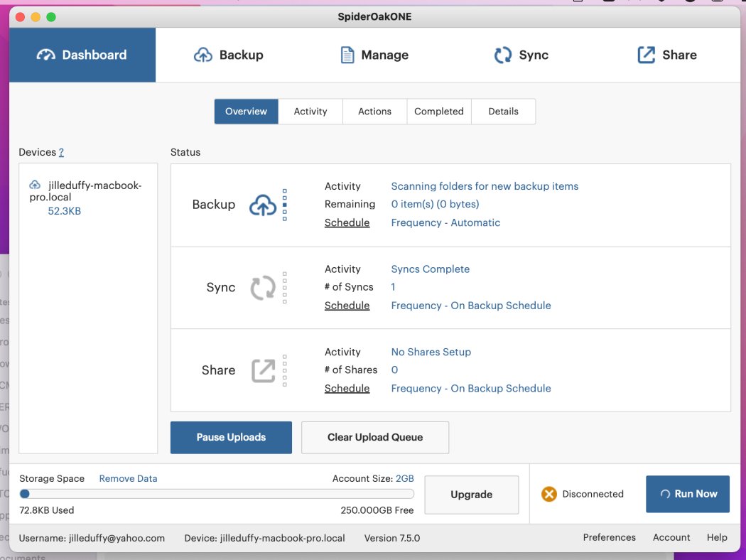Click the '0 item(s) (0 bytes)' remaining value
The image size is (746, 560).
click(x=435, y=204)
